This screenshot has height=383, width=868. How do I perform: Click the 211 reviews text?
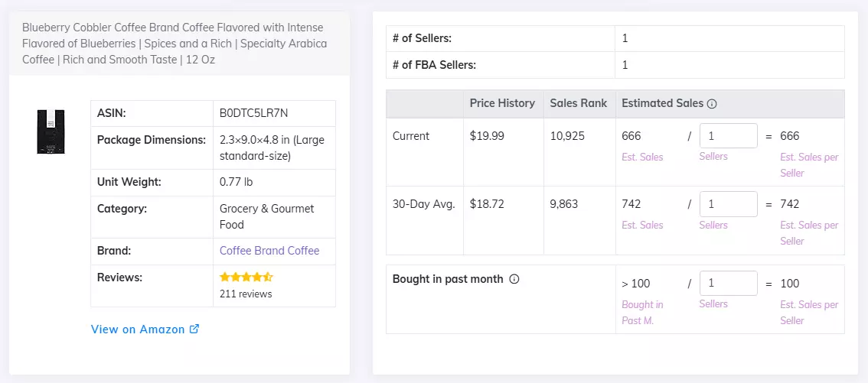tap(246, 294)
